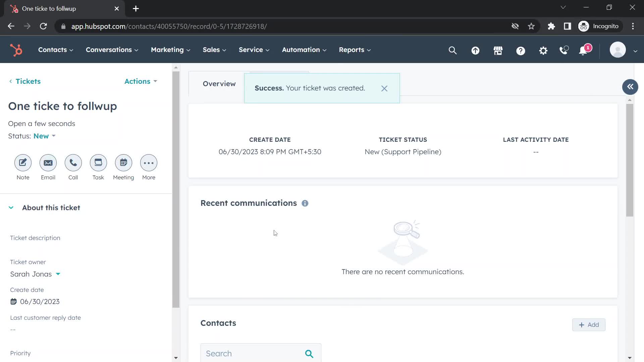Click the notification bell icon
The image size is (644, 362).
coord(584,50)
